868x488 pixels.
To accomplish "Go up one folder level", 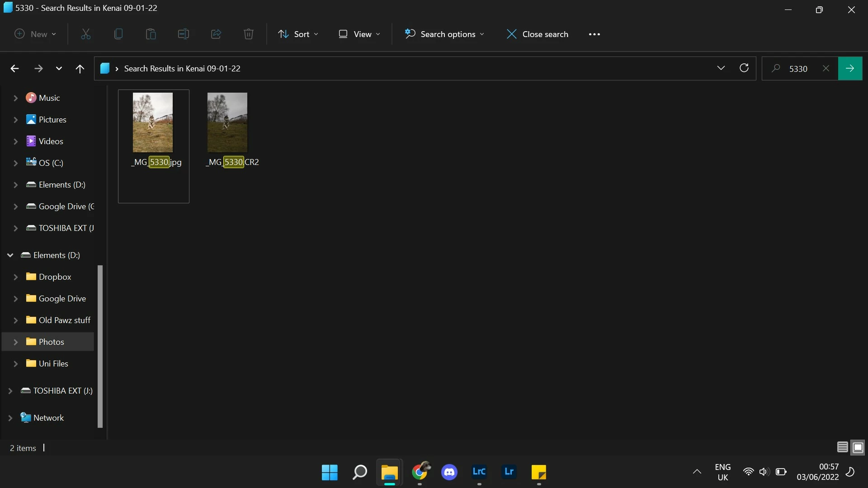I will pos(80,69).
